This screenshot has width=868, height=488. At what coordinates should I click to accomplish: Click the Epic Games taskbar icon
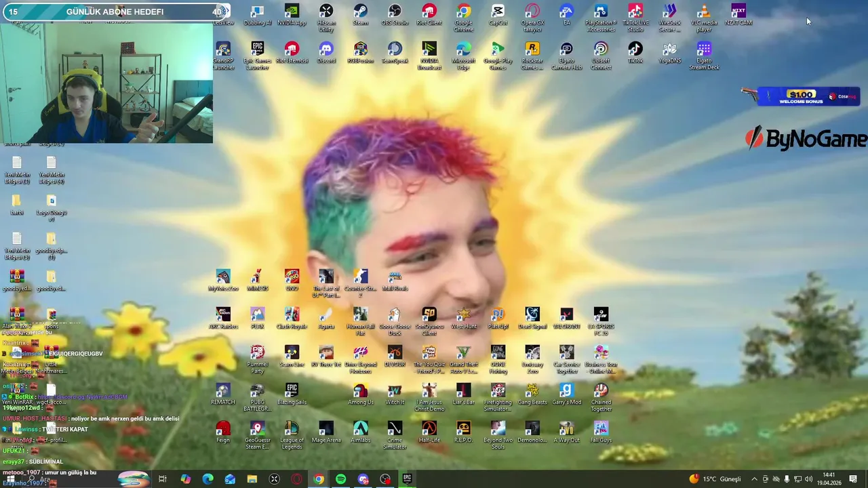click(x=407, y=479)
